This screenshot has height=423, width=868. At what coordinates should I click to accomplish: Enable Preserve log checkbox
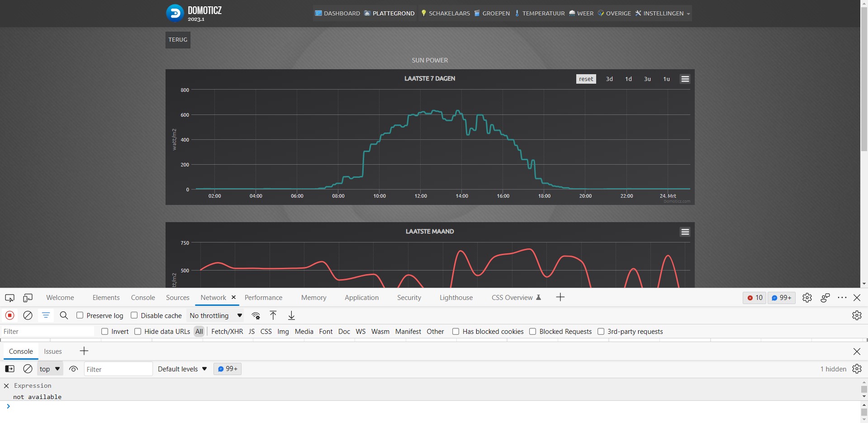click(80, 315)
